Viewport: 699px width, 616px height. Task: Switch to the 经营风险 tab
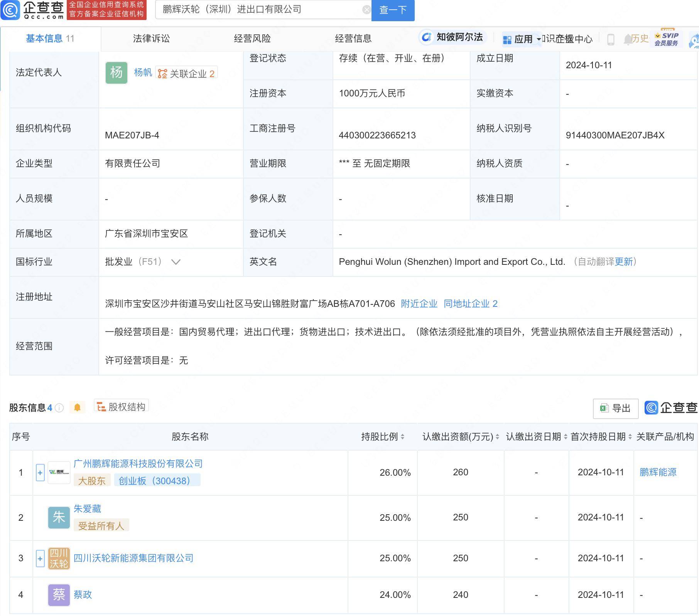click(x=252, y=39)
